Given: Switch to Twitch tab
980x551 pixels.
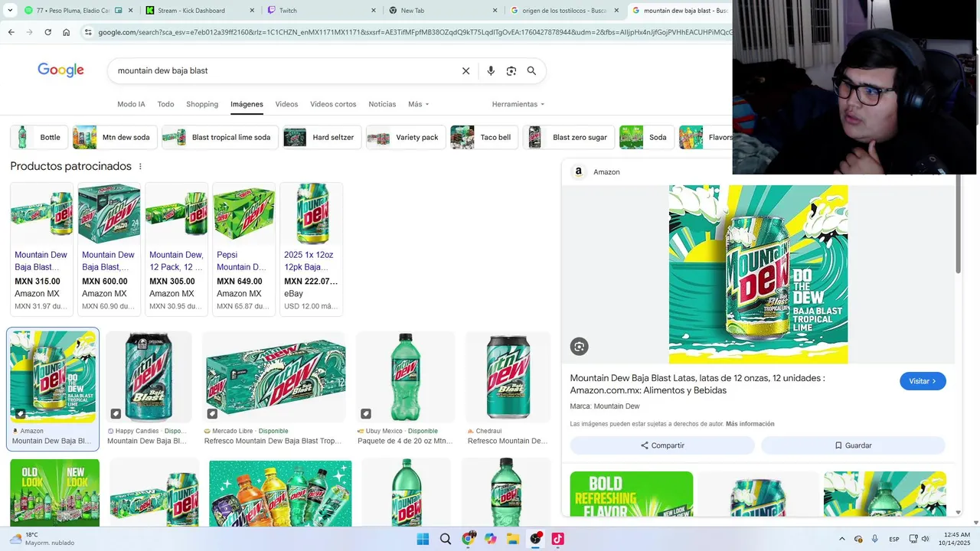Looking at the screenshot, I should (322, 11).
